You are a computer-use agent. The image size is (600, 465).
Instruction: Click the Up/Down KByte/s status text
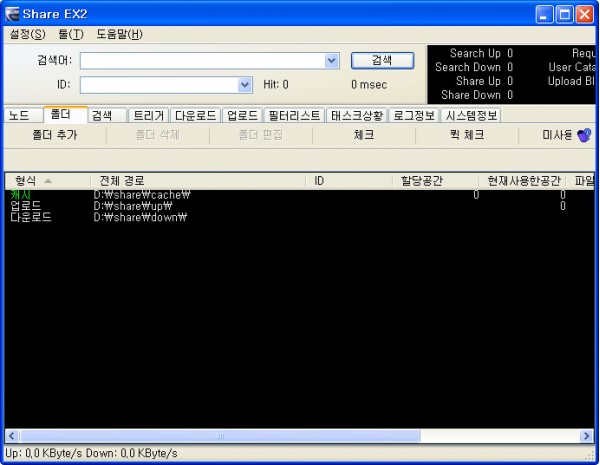coord(91,454)
